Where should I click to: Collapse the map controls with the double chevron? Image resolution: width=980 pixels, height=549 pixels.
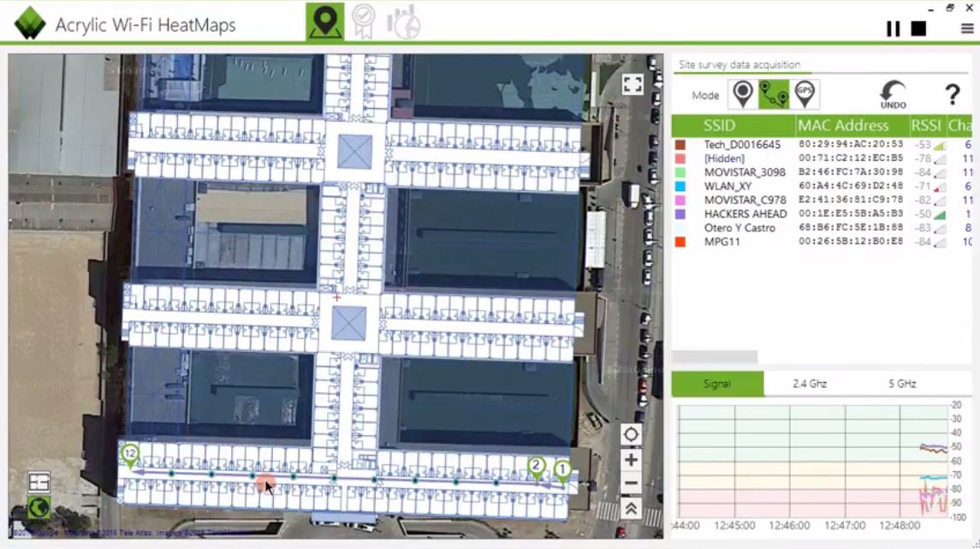[x=631, y=509]
